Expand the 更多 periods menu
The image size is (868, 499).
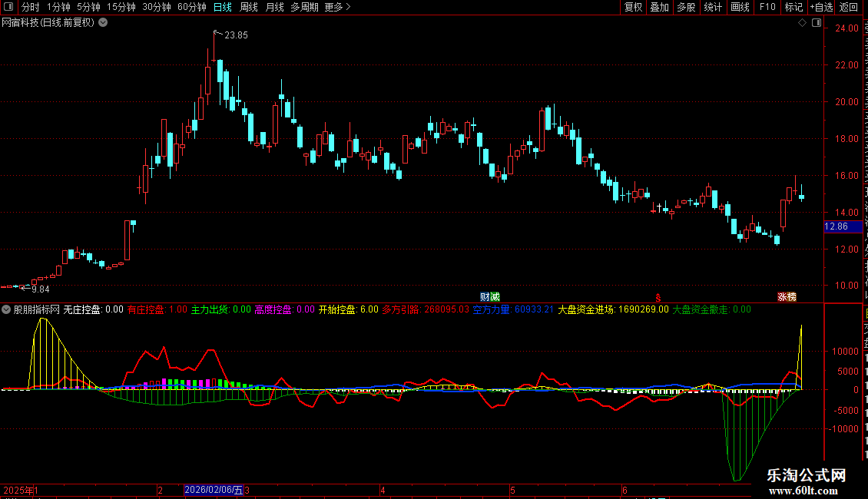337,7
